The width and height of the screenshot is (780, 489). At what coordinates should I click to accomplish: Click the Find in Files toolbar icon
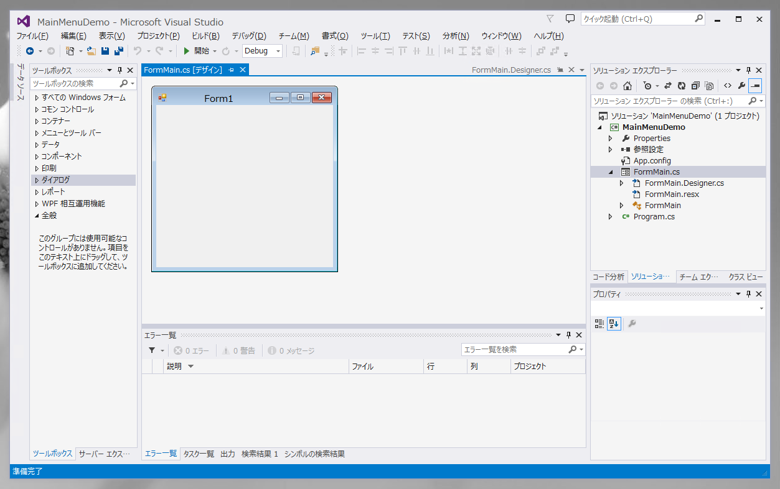coord(314,51)
